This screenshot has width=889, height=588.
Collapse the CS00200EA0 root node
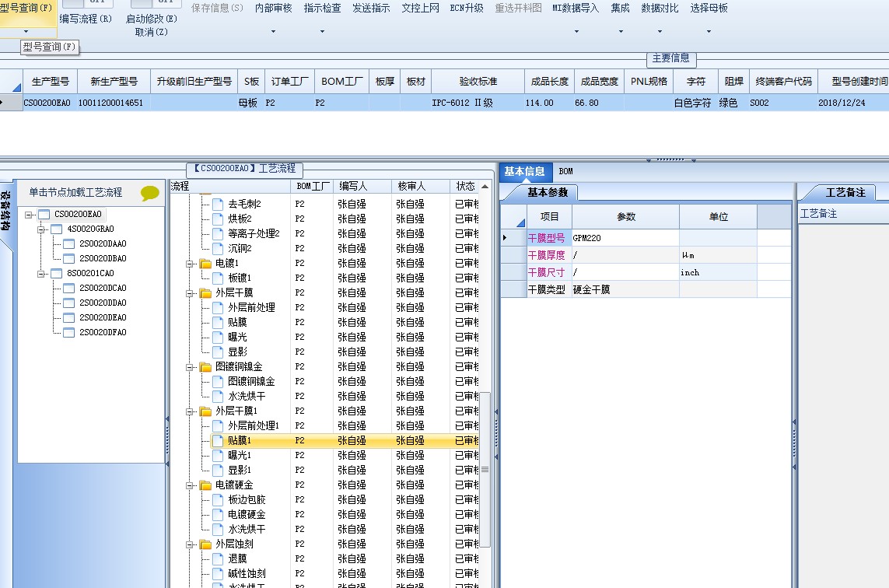pyautogui.click(x=28, y=215)
